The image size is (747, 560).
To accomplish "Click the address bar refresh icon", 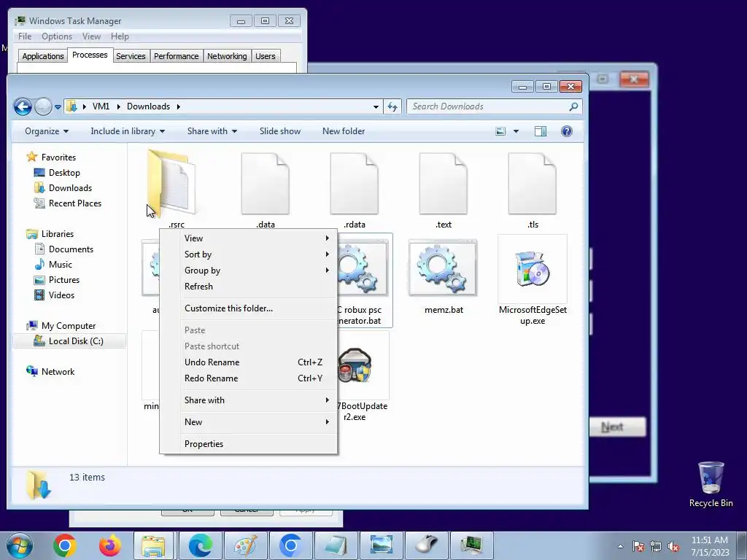I will click(392, 106).
